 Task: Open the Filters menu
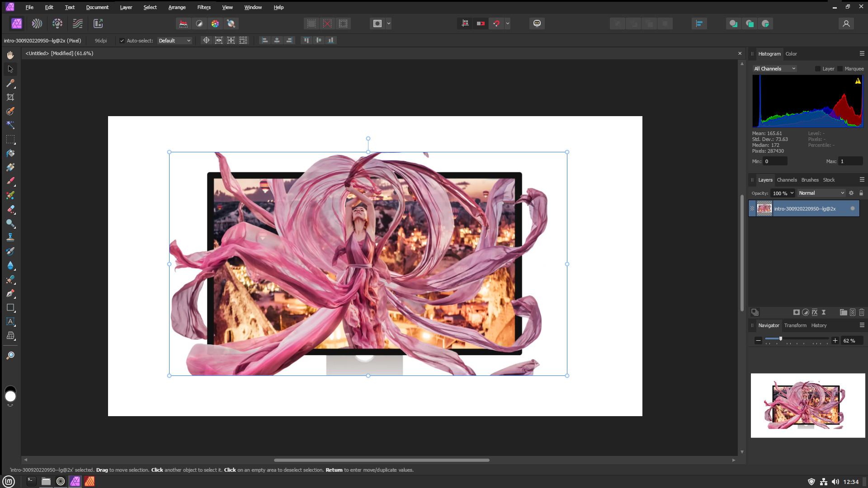click(x=203, y=7)
